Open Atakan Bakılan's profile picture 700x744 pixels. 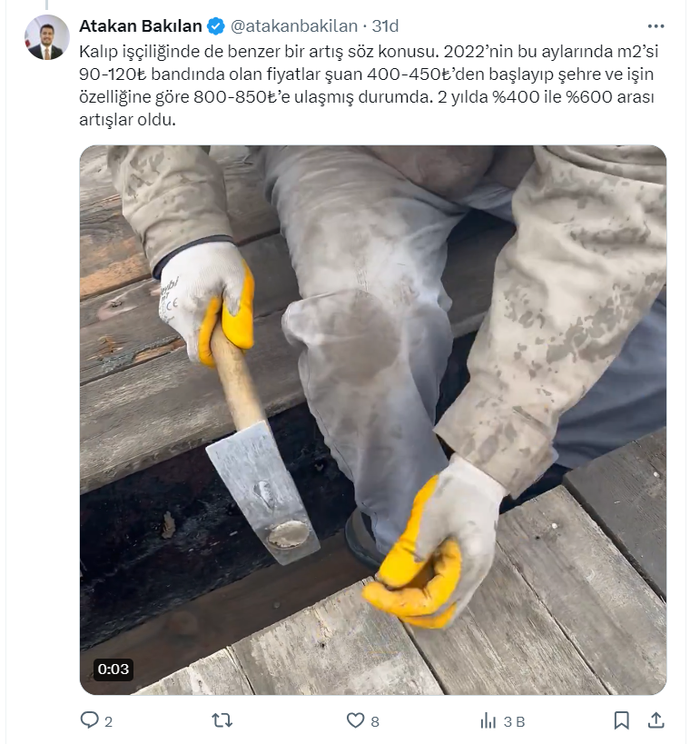coord(47,37)
